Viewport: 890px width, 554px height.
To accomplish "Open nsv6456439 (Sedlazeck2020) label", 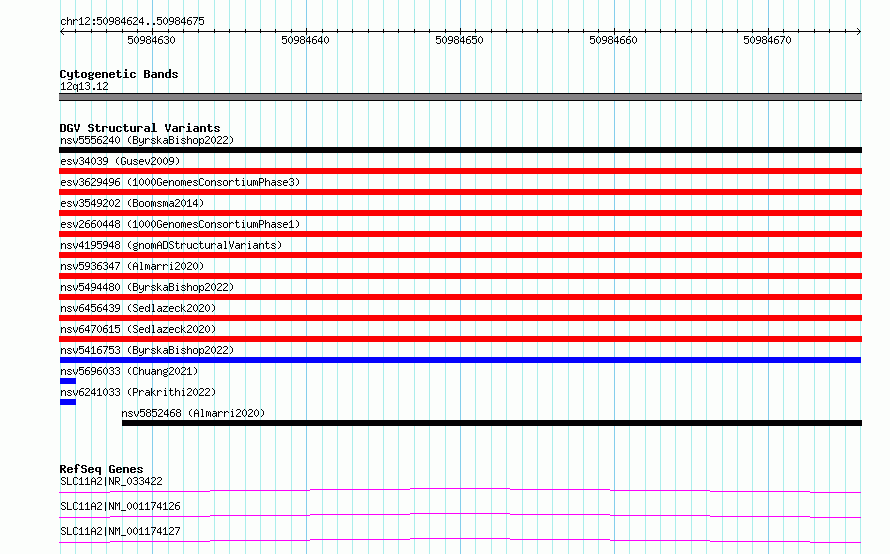I will (138, 308).
